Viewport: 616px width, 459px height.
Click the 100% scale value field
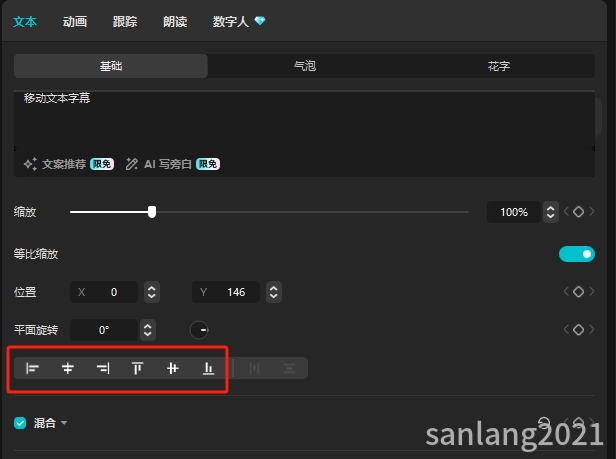(x=514, y=212)
